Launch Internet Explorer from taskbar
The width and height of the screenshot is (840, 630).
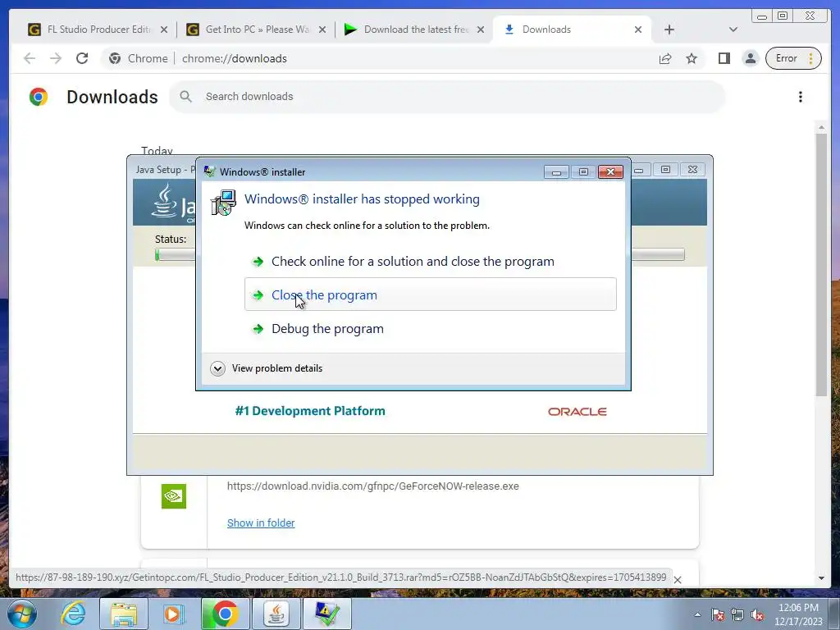point(73,614)
